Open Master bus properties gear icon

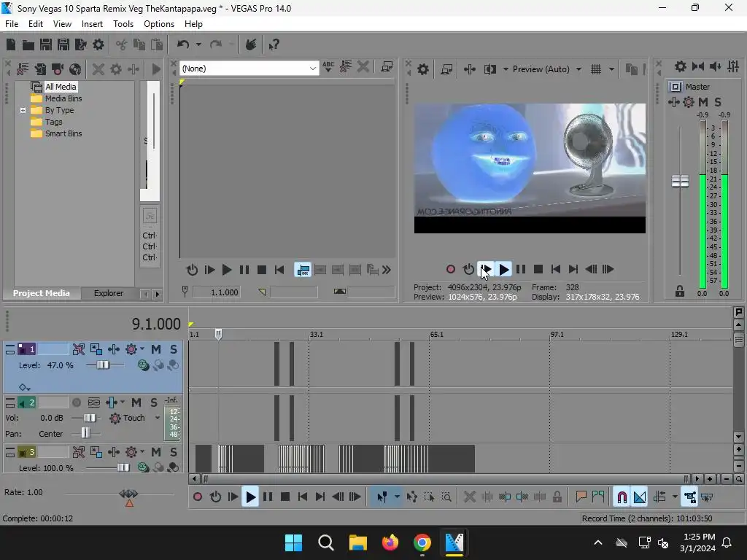[x=681, y=66]
